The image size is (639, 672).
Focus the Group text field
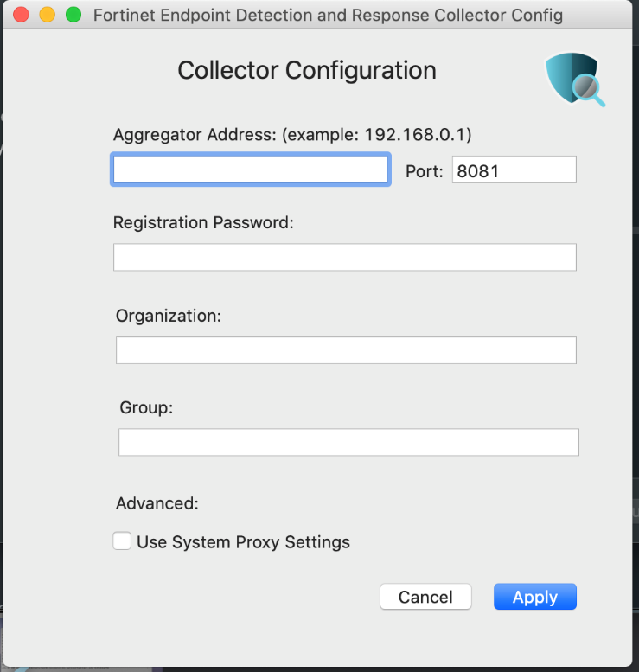click(348, 442)
